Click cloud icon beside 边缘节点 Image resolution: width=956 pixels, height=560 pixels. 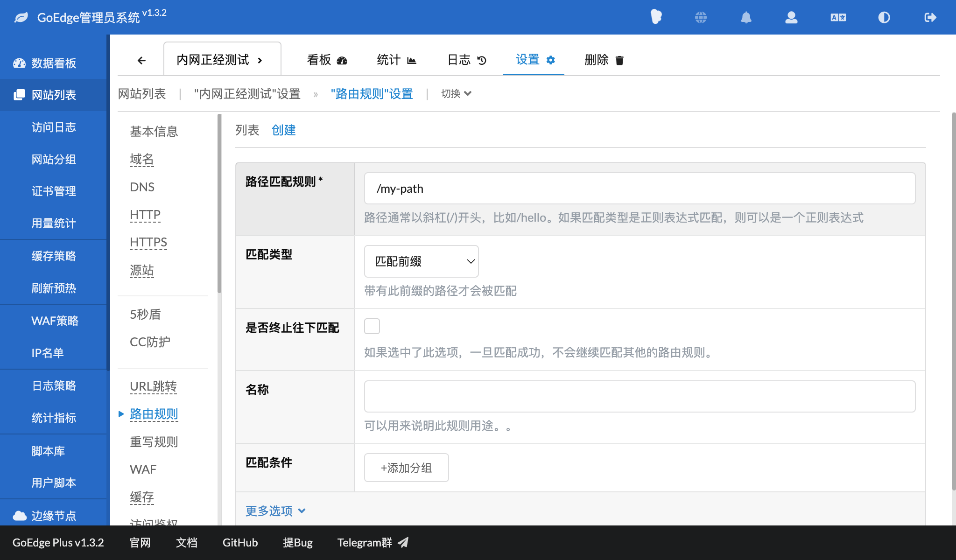20,516
